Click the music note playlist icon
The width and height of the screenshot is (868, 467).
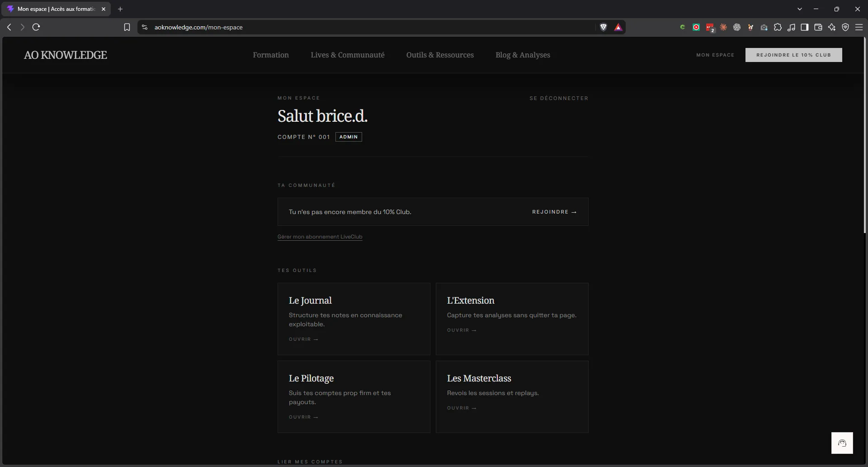[x=791, y=27]
